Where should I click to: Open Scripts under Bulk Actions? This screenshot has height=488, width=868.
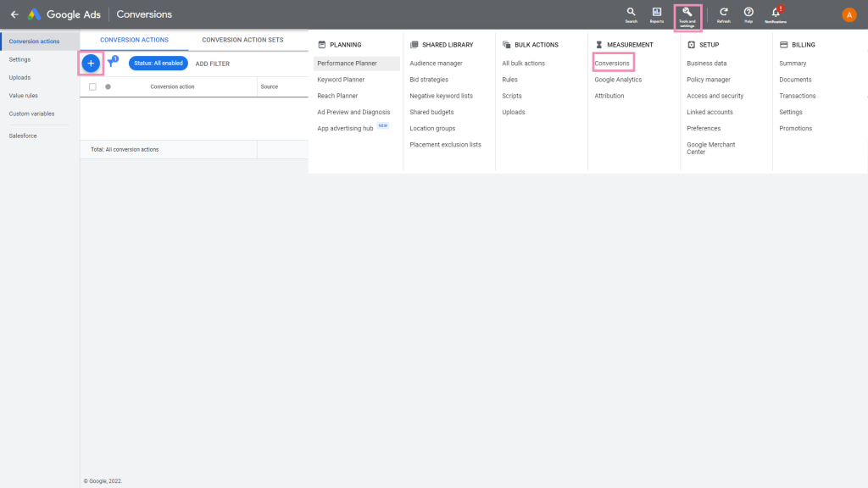(x=512, y=96)
